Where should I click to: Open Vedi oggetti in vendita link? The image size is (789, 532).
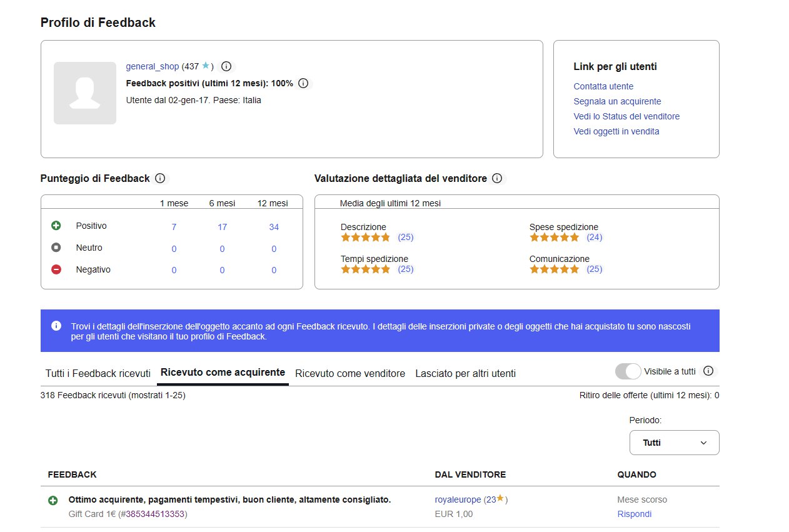click(x=616, y=131)
